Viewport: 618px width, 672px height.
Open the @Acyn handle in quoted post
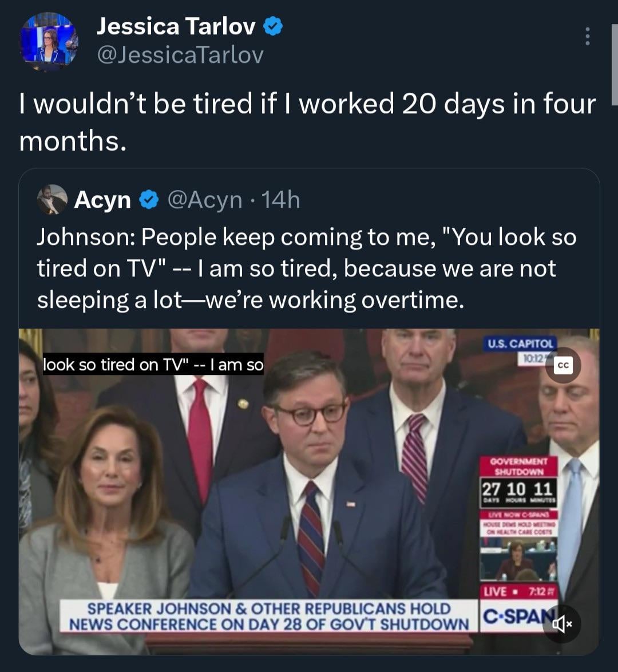pos(204,200)
